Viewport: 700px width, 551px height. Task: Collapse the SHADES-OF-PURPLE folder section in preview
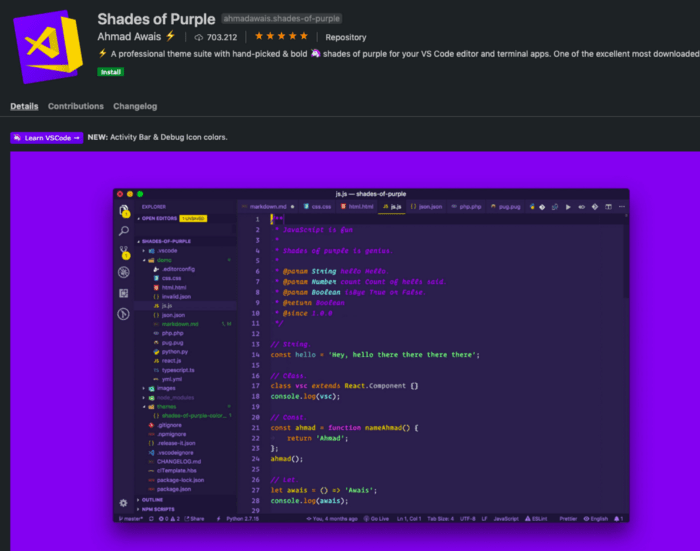185,241
